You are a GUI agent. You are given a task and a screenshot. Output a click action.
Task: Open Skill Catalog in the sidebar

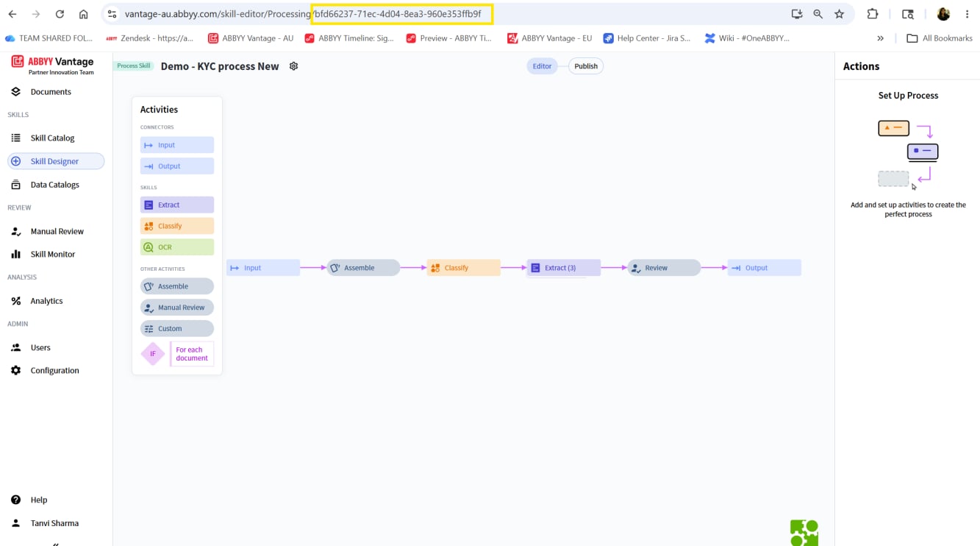point(52,138)
